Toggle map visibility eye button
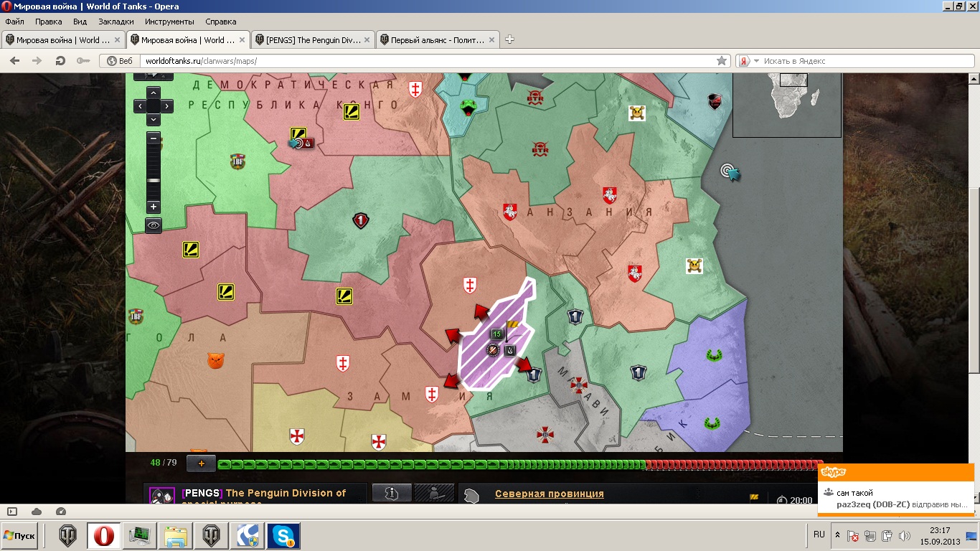This screenshot has width=980, height=551. click(x=154, y=225)
